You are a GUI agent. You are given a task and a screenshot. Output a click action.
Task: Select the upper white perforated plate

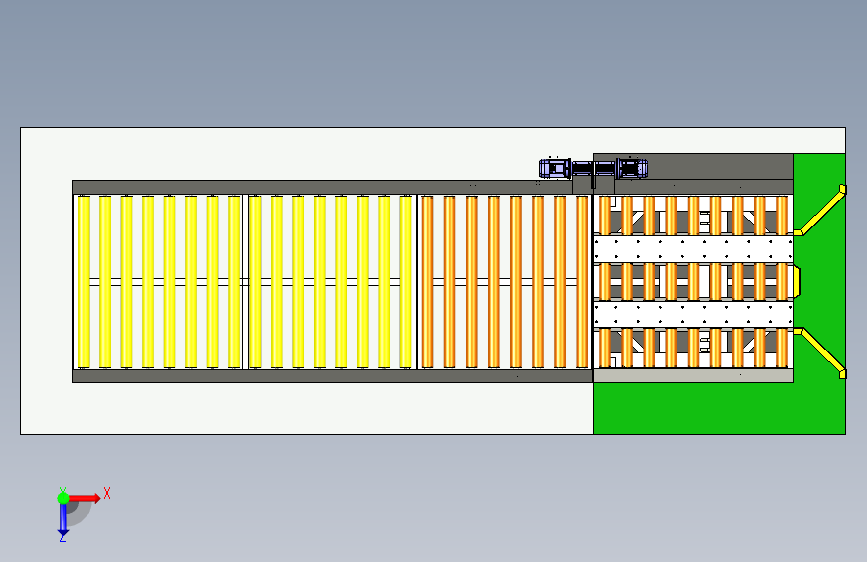point(693,249)
